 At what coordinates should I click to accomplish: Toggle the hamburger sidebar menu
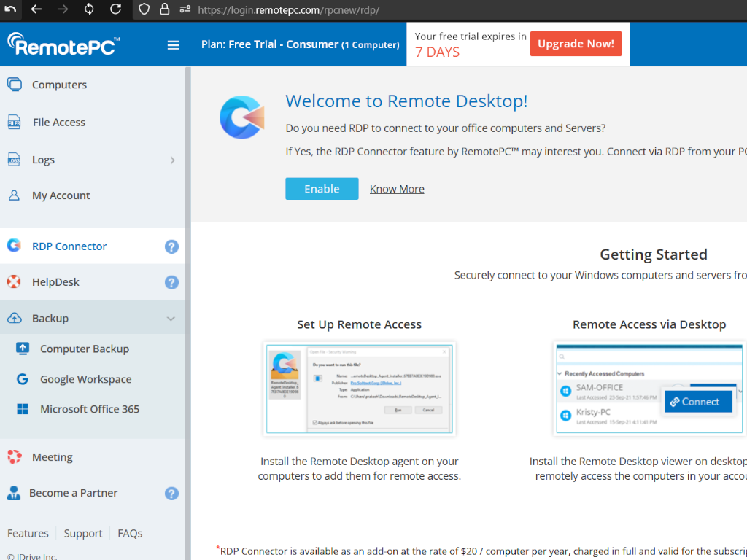click(x=174, y=45)
